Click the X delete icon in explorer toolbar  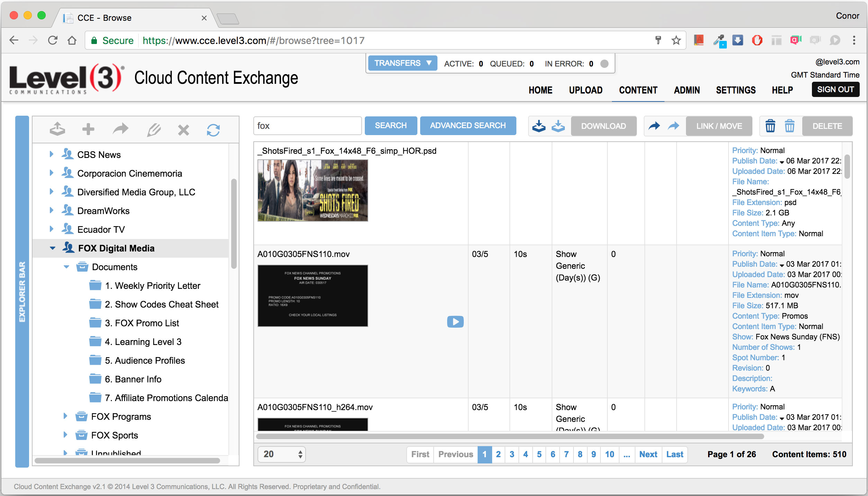tap(183, 130)
